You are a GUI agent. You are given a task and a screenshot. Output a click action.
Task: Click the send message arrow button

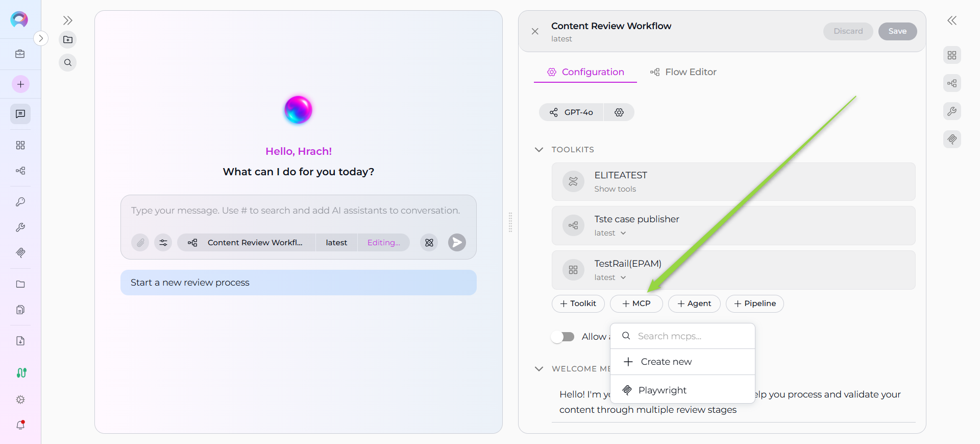457,243
